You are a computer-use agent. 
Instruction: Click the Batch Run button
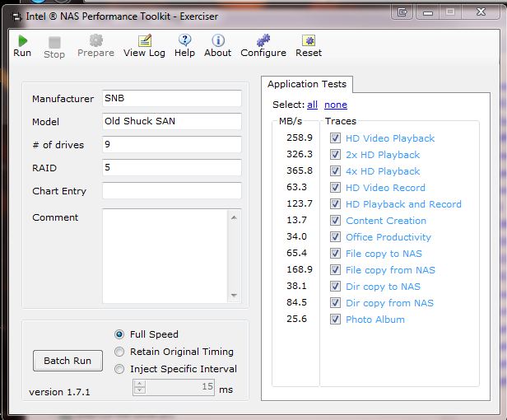click(x=67, y=361)
